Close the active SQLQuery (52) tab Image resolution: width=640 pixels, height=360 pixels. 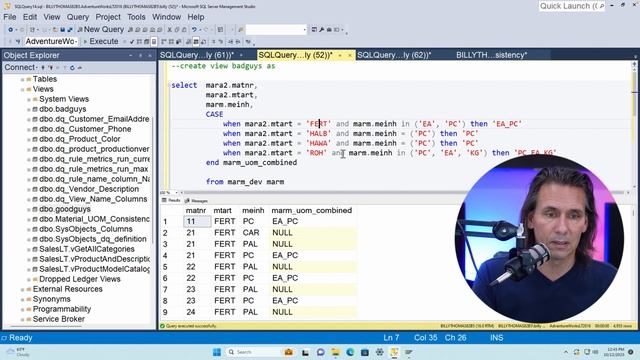pyautogui.click(x=350, y=55)
